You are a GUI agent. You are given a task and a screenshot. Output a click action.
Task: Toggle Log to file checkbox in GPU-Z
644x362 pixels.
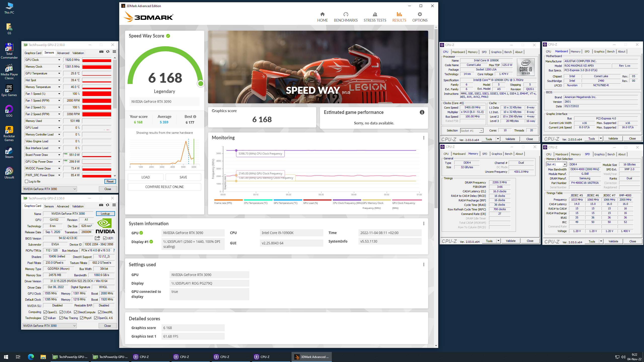27,182
